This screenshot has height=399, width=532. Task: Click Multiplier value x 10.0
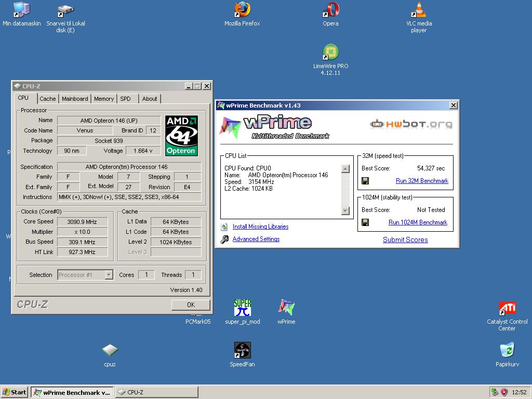(x=82, y=232)
